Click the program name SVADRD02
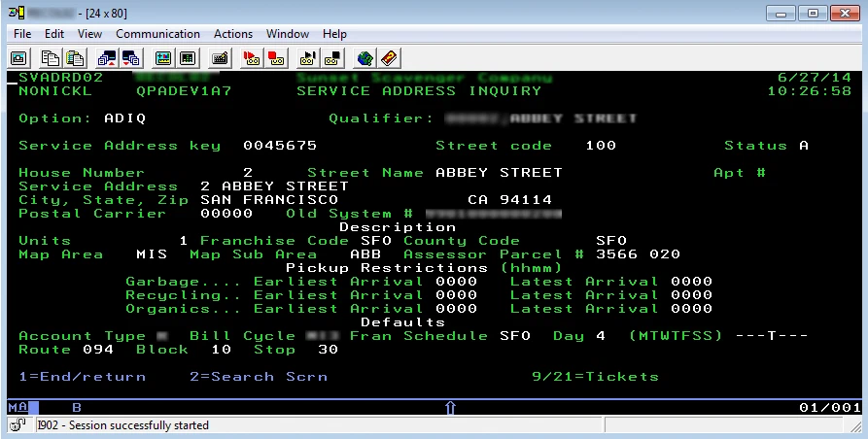This screenshot has height=439, width=868. pos(61,78)
